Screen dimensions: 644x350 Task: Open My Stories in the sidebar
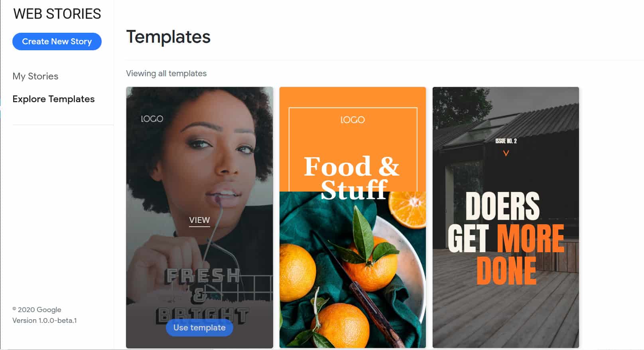coord(35,76)
